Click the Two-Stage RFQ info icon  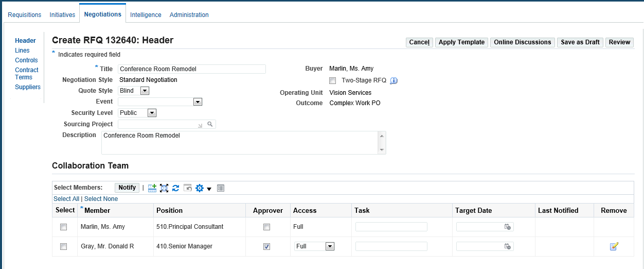point(394,80)
